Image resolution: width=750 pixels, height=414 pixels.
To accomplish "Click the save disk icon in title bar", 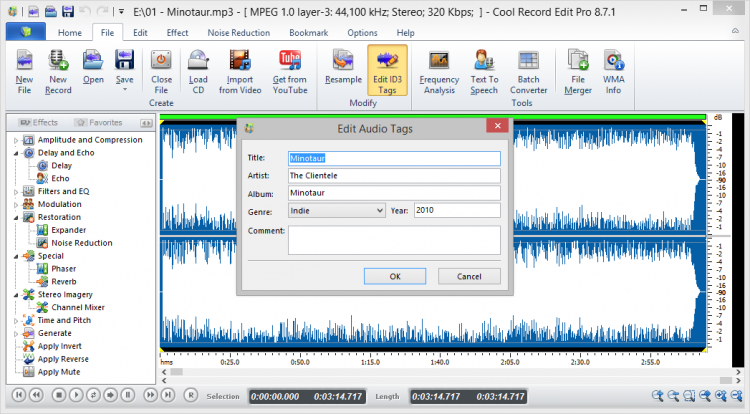I will pyautogui.click(x=68, y=11).
